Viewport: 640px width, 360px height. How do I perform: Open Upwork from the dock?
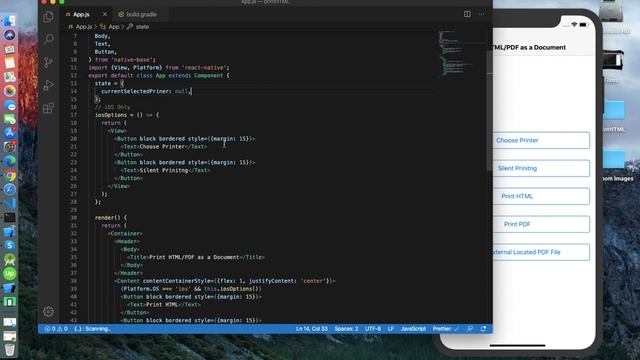(10, 273)
